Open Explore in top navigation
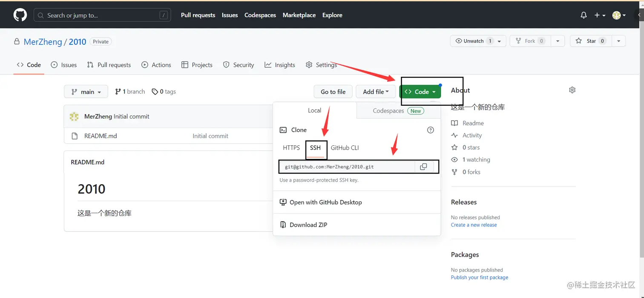The image size is (644, 298). (x=332, y=15)
